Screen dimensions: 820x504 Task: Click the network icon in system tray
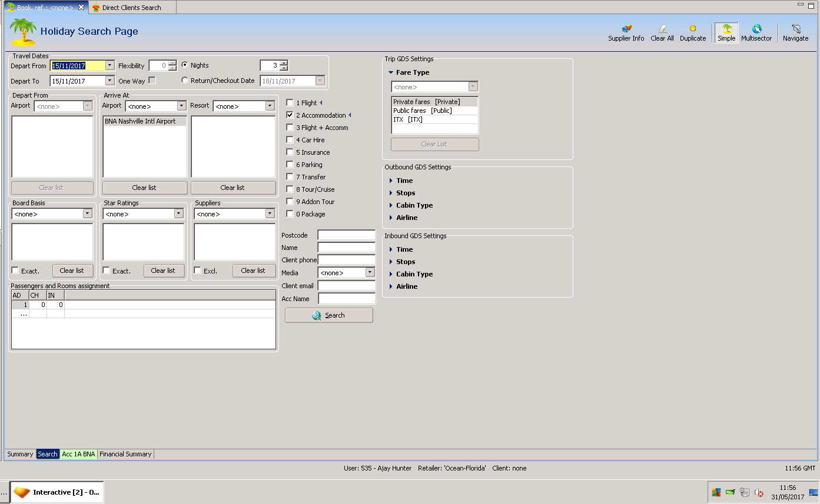[745, 492]
